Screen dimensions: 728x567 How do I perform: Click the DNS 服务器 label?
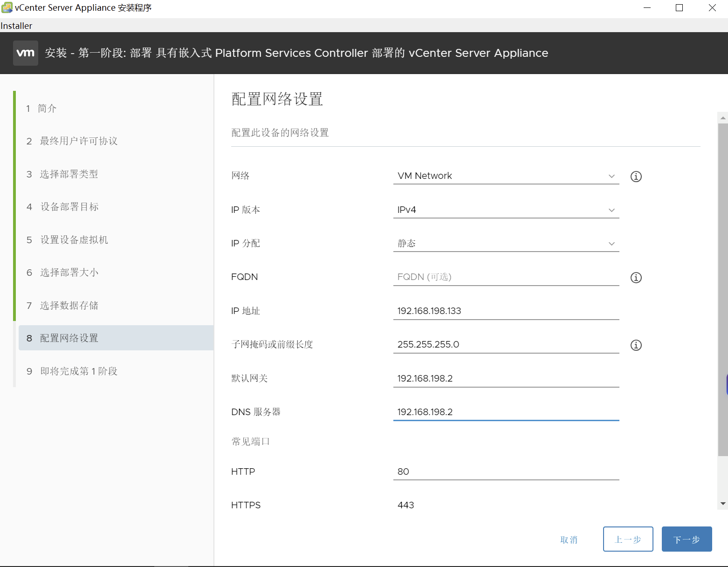point(256,412)
